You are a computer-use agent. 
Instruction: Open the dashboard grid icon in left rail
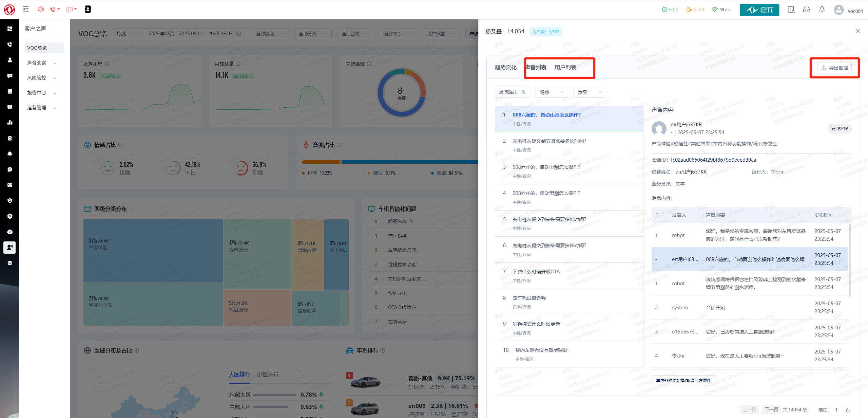pos(10,29)
